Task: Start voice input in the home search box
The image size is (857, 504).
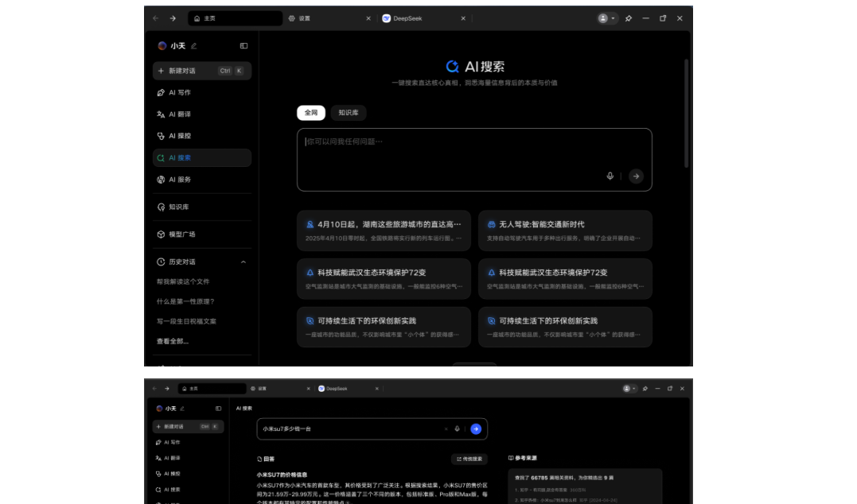Action: 610,176
